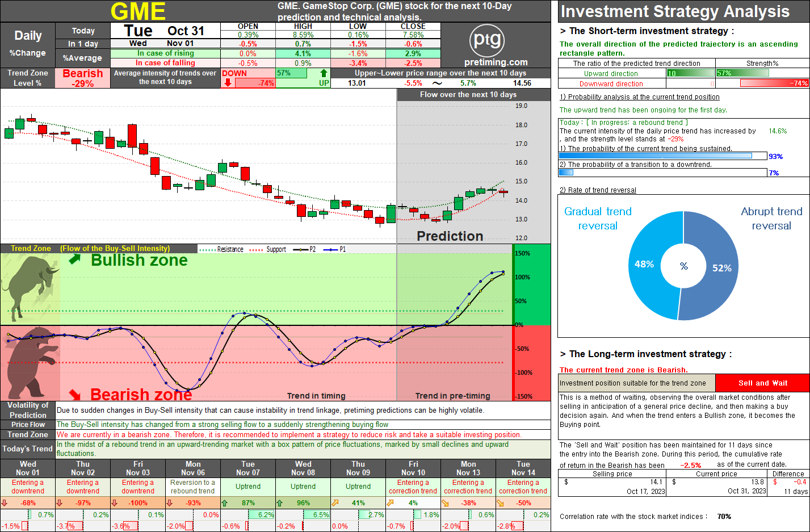810x532 pixels.
Task: Click the 13.01 lower price value
Action: [x=357, y=83]
